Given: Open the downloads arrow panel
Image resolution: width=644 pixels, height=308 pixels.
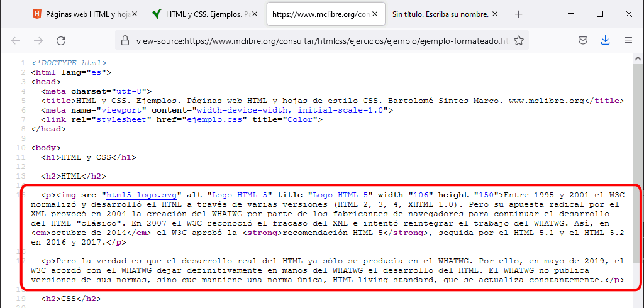Looking at the screenshot, I should click(605, 40).
